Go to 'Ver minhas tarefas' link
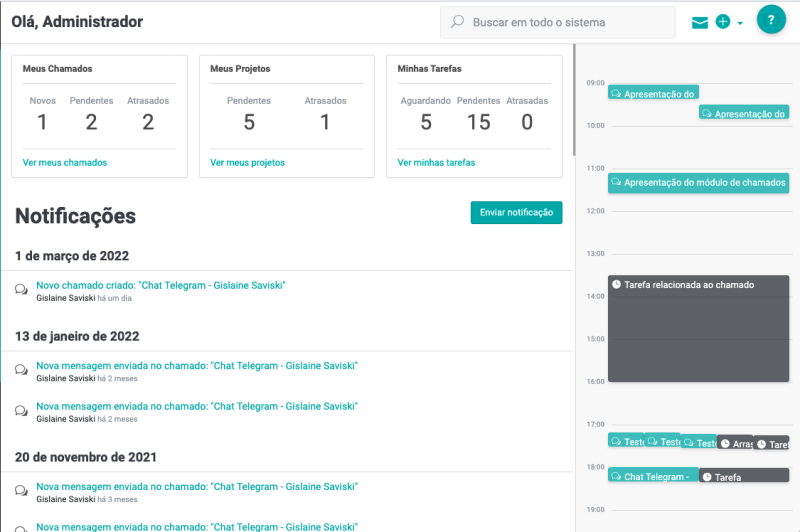The width and height of the screenshot is (800, 532). tap(436, 163)
